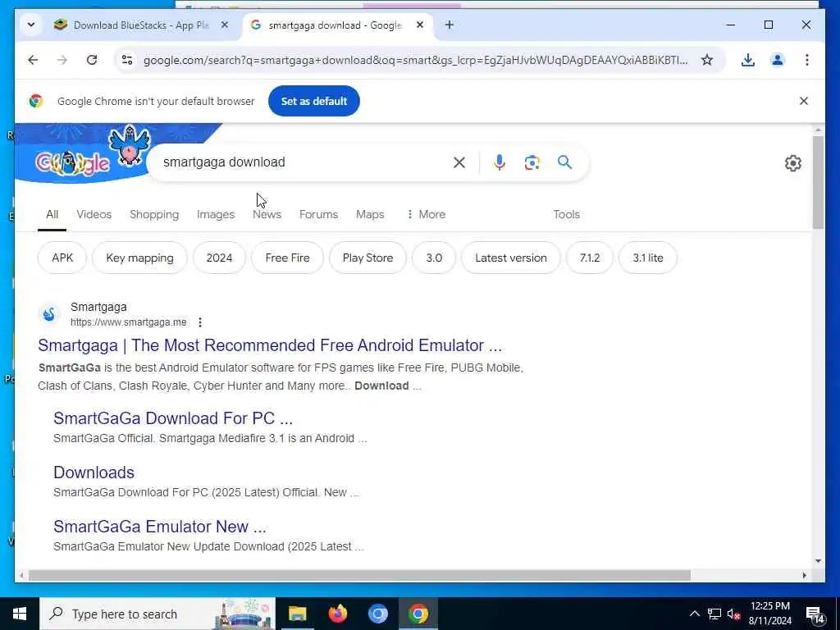
Task: Clear the search box text
Action: click(x=459, y=162)
